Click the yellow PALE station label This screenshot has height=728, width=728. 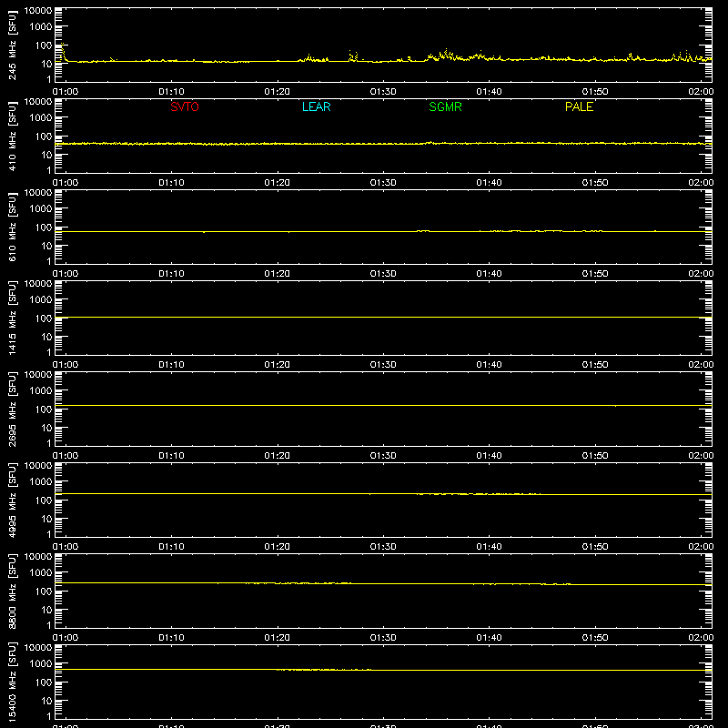(x=579, y=106)
